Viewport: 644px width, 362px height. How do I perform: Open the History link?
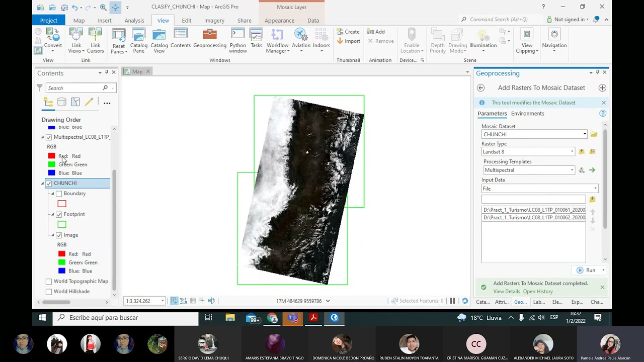tap(538, 292)
